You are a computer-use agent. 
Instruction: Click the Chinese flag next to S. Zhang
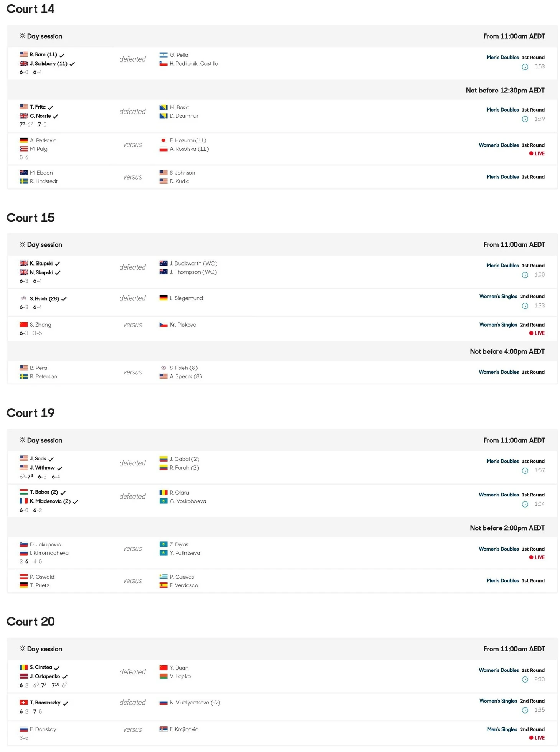click(x=23, y=325)
